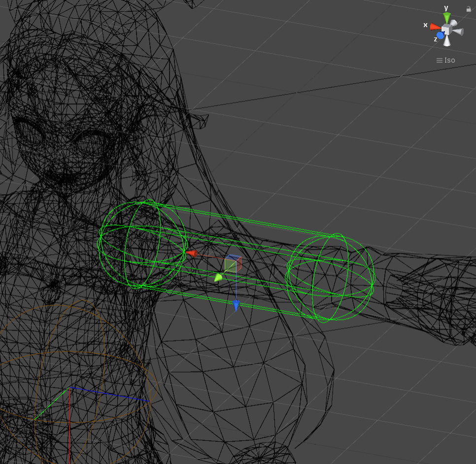Grab the red X-axis arrow of move handle
The image size is (476, 464).
(x=192, y=253)
